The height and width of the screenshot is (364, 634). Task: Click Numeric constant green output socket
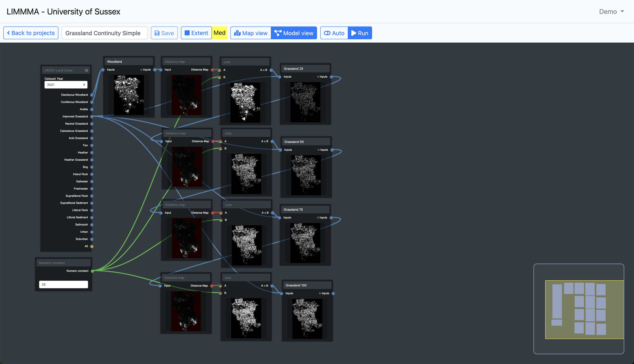pyautogui.click(x=92, y=271)
